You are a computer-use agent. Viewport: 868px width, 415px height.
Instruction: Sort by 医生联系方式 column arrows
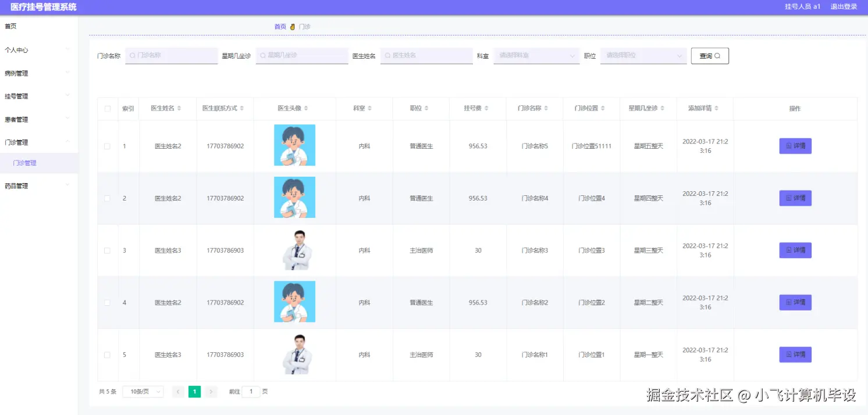click(242, 109)
